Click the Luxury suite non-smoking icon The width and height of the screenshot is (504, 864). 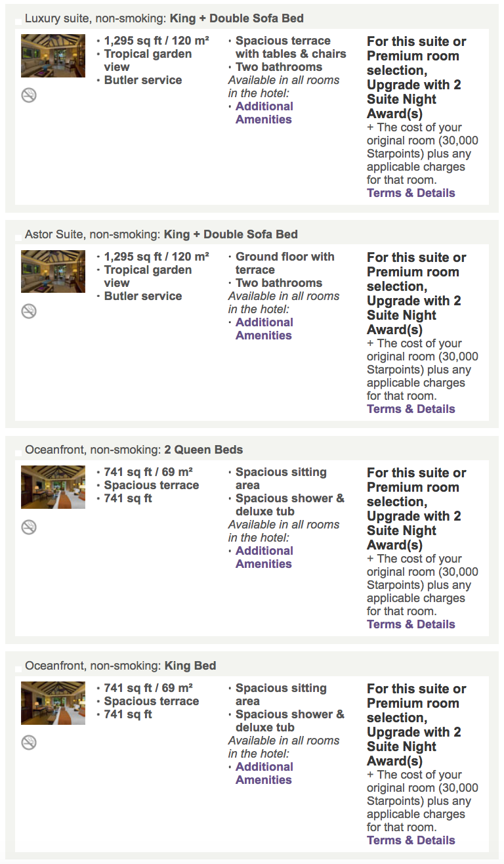click(x=29, y=95)
